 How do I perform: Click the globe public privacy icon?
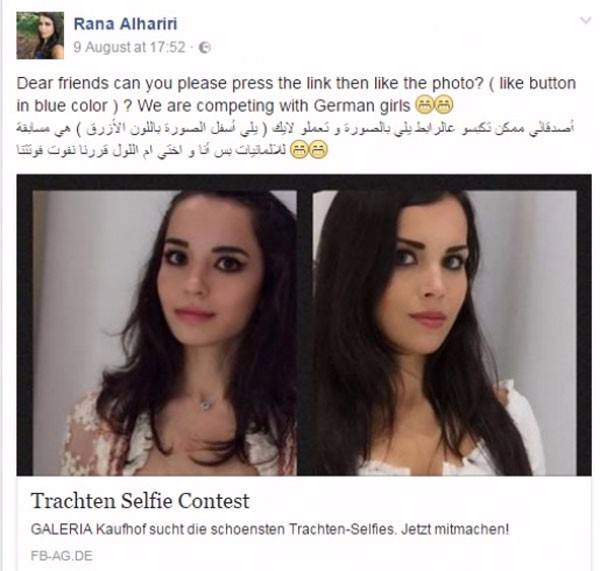click(x=205, y=47)
